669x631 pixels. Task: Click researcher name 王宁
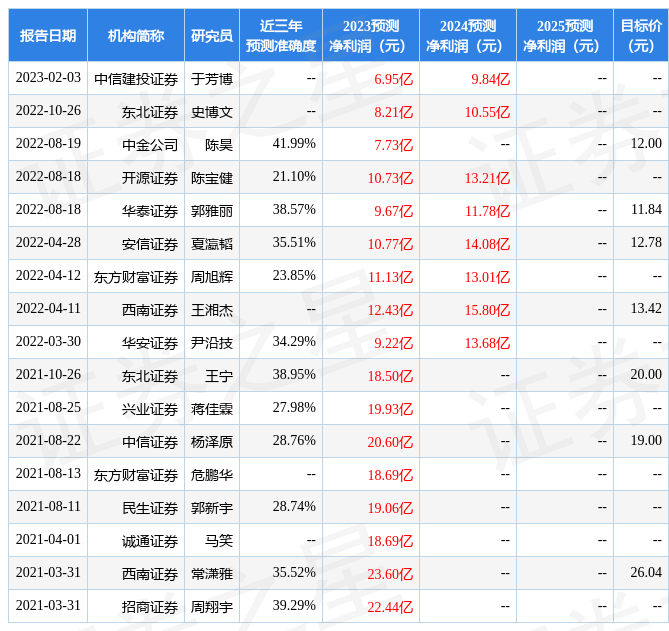click(x=219, y=376)
